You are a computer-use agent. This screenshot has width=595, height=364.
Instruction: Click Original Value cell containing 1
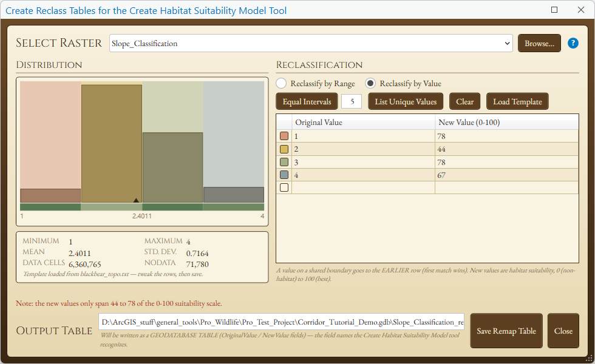click(x=363, y=136)
